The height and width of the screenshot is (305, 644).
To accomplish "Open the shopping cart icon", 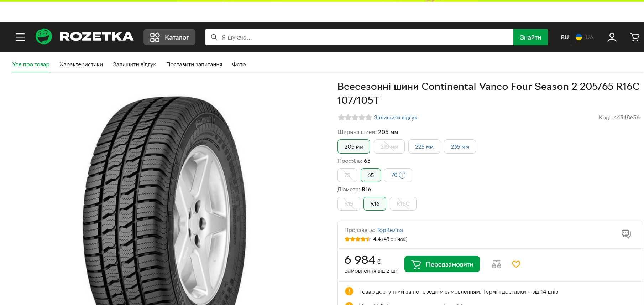I will [x=634, y=37].
